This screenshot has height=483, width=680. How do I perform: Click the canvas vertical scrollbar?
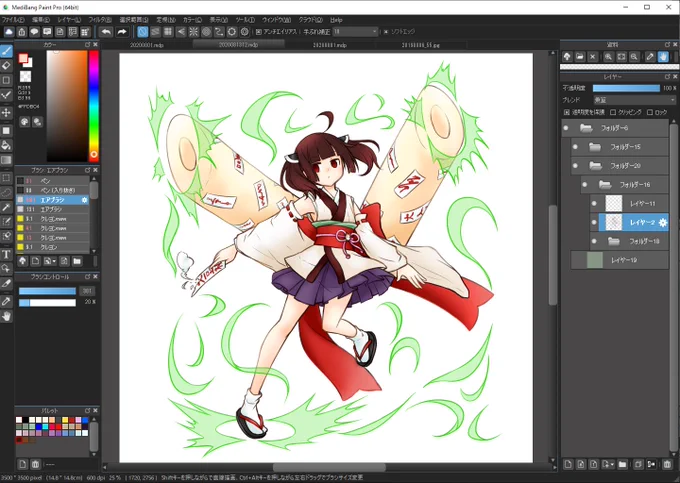[x=552, y=255]
